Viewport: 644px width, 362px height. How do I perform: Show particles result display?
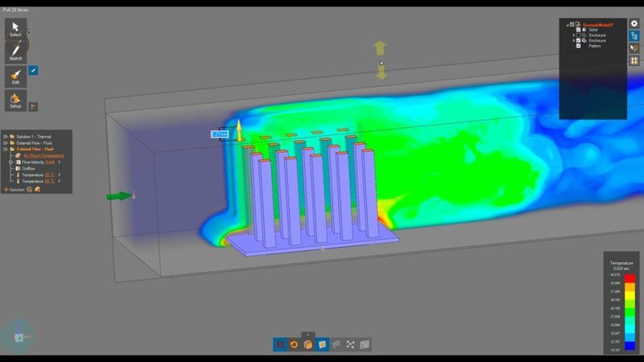[350, 344]
